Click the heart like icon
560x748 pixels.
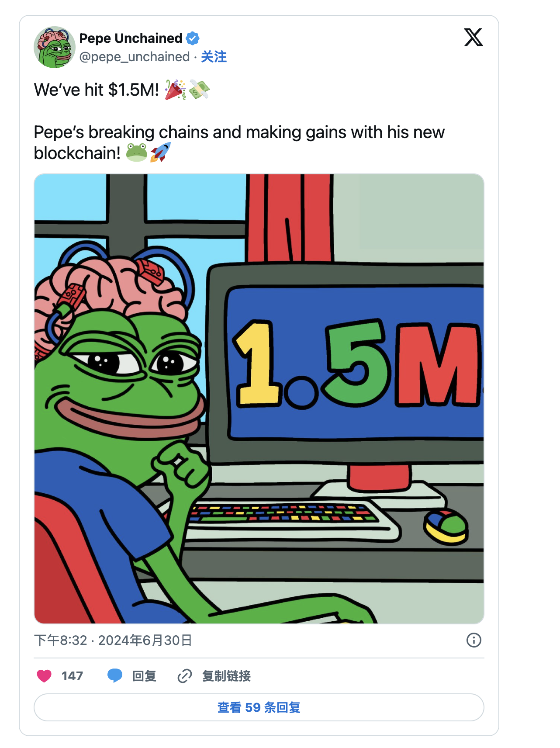[x=44, y=676]
